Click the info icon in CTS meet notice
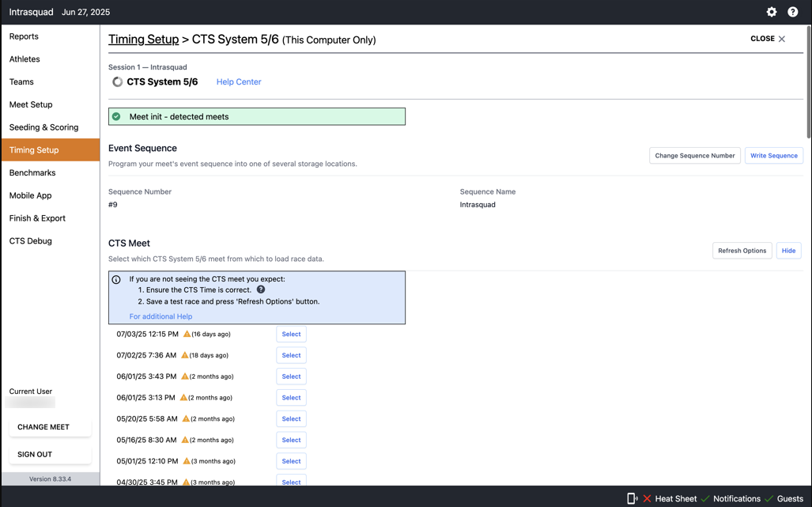812x507 pixels. (x=116, y=279)
